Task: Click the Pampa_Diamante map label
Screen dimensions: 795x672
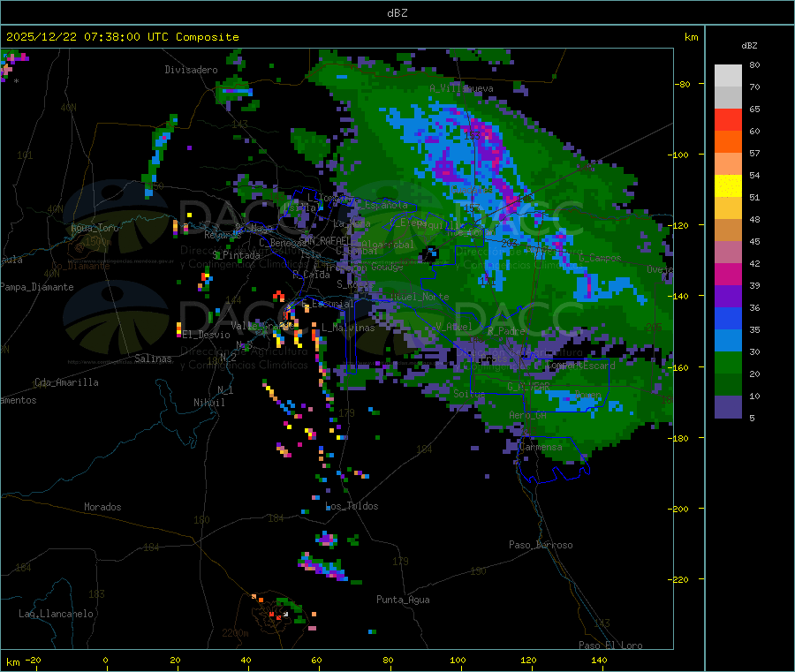Action: (x=36, y=287)
